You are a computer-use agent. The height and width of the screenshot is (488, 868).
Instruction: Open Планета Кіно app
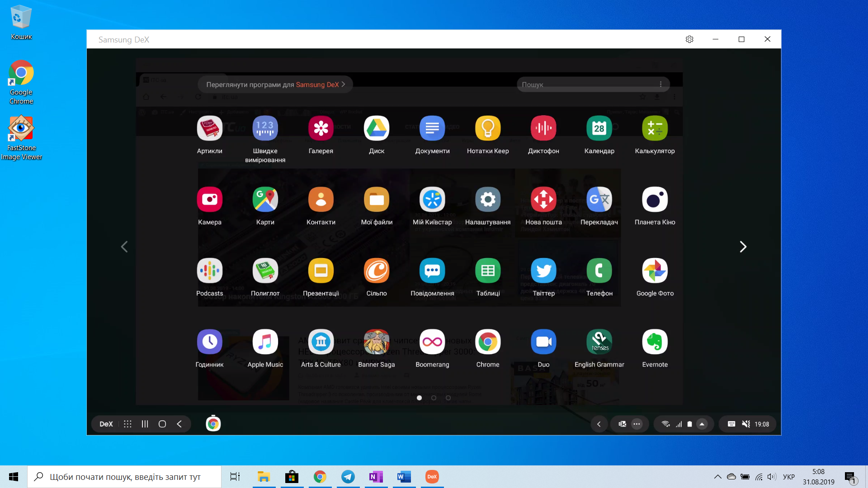click(x=655, y=199)
